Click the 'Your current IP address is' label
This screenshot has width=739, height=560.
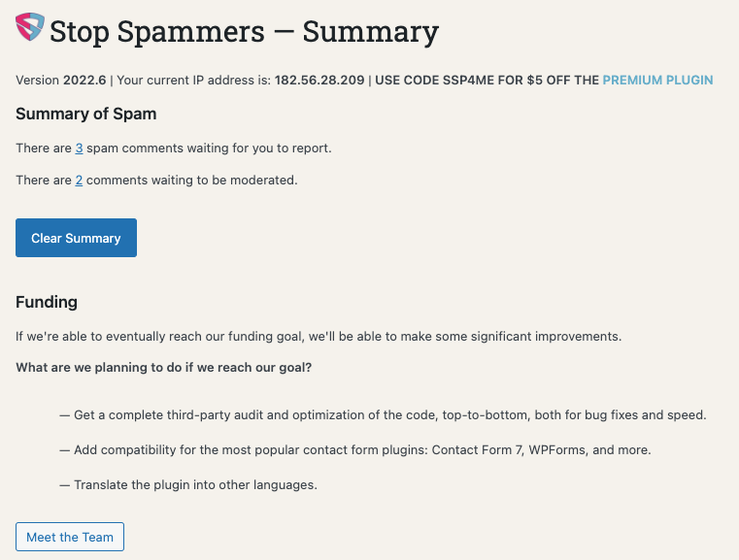pos(193,80)
